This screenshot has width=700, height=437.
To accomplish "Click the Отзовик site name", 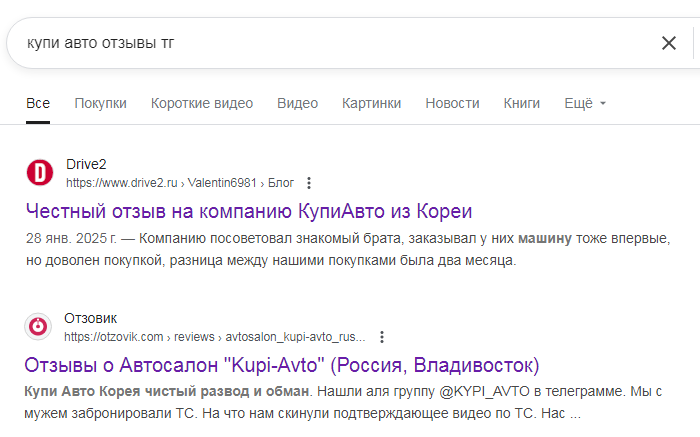I will click(x=91, y=318).
